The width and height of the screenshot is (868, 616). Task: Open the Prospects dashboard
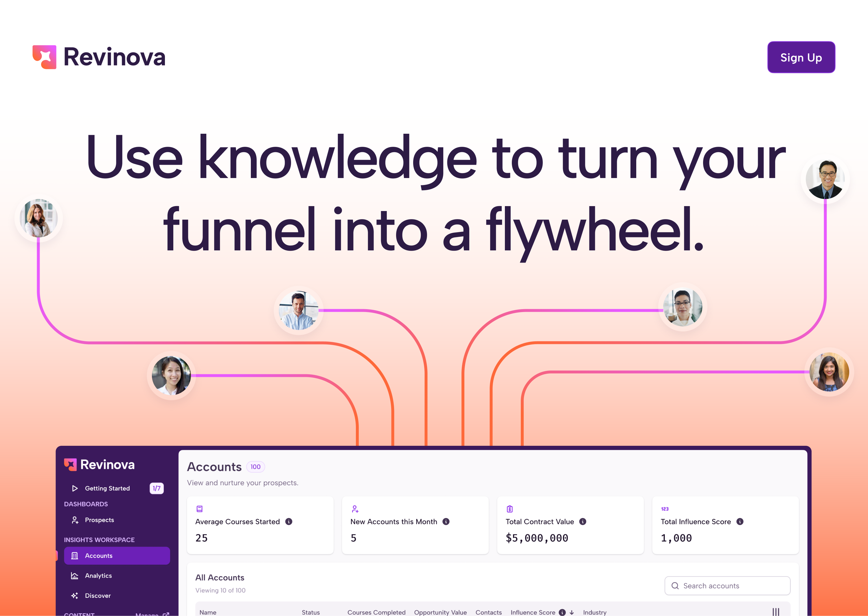tap(117, 520)
